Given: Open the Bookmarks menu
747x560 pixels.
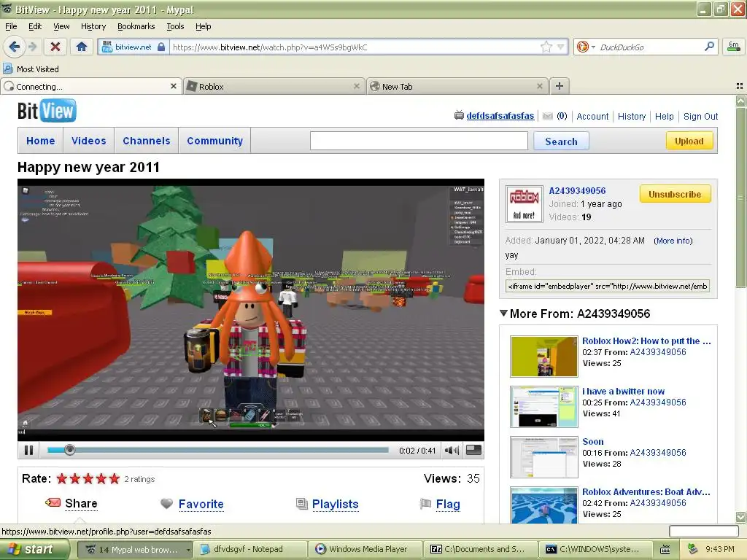Looking at the screenshot, I should click(x=136, y=26).
